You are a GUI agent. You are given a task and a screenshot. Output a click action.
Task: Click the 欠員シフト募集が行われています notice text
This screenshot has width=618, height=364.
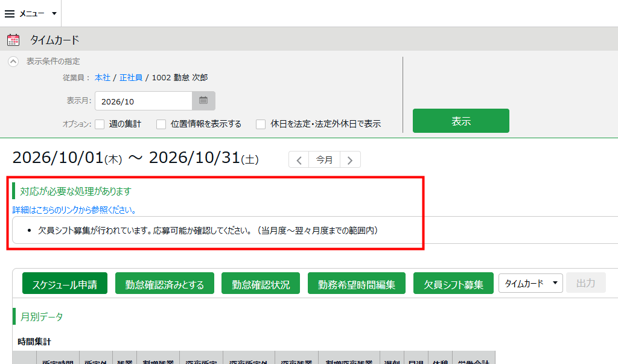208,231
